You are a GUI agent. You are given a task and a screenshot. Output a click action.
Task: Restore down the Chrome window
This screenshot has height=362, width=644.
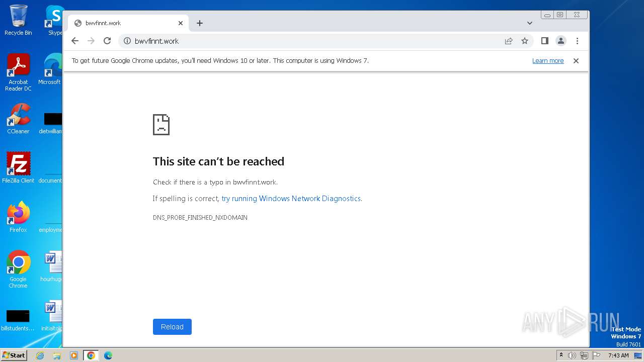pyautogui.click(x=560, y=15)
